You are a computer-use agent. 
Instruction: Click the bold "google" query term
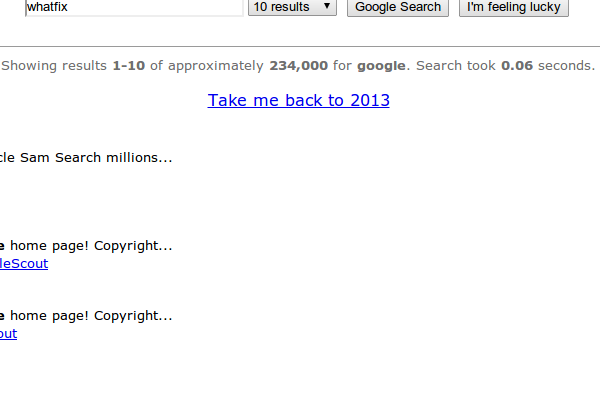(381, 66)
